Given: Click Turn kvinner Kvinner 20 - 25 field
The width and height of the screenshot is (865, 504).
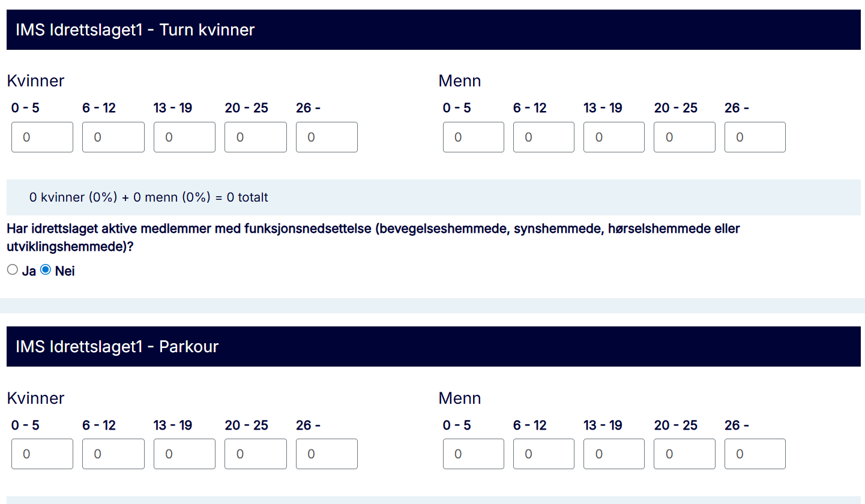Looking at the screenshot, I should point(256,137).
